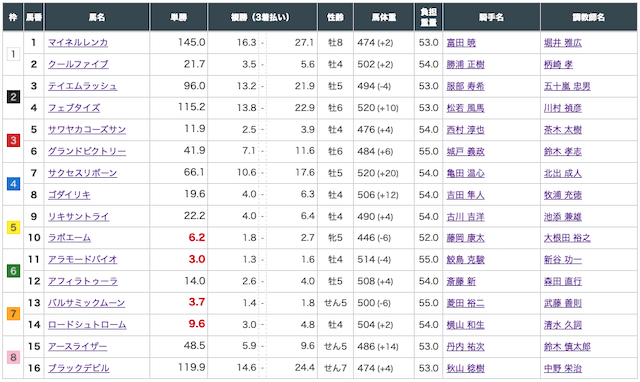Open jockey profile 富田 暁
The height and width of the screenshot is (382, 640).
[x=461, y=43]
